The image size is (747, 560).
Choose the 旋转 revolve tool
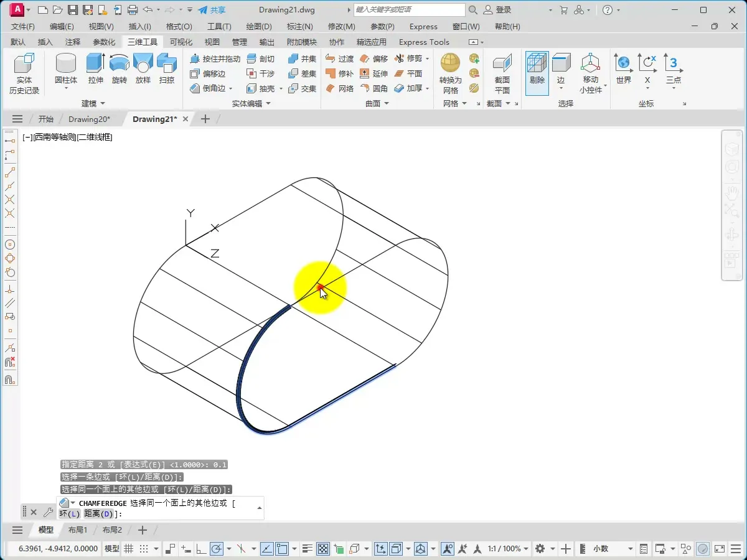coord(119,68)
